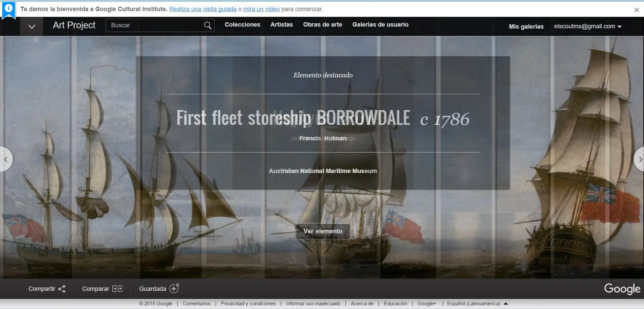
Task: Click the '© 2015 Google' footer text
Action: point(155,304)
